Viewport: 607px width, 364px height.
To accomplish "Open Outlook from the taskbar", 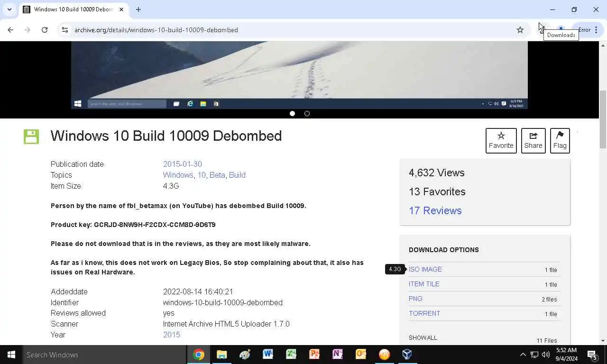I will [x=361, y=355].
